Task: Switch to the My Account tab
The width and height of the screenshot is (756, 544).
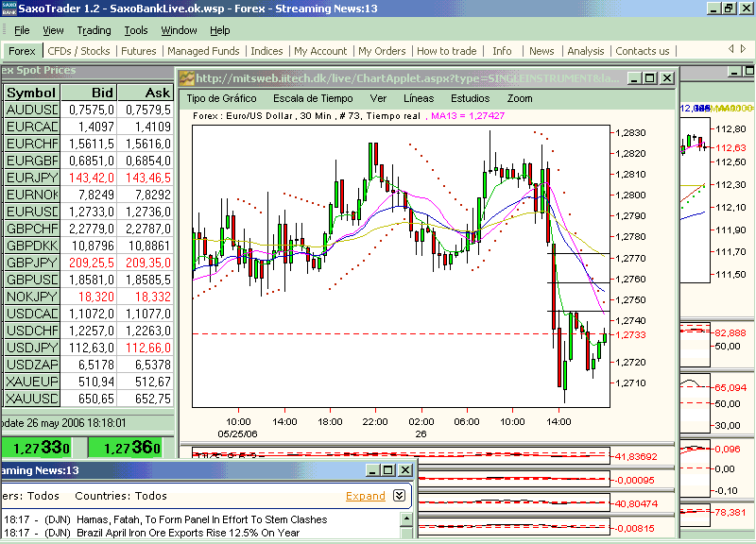Action: coord(320,51)
